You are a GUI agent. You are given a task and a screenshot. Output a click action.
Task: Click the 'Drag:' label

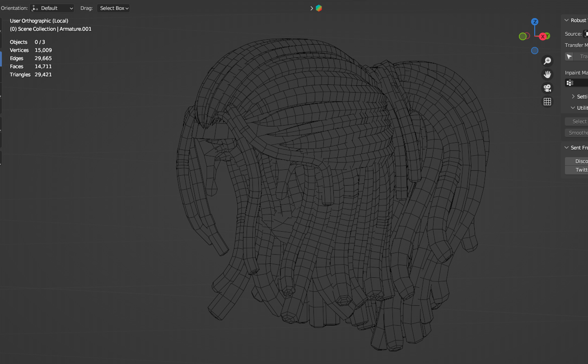[x=87, y=8]
